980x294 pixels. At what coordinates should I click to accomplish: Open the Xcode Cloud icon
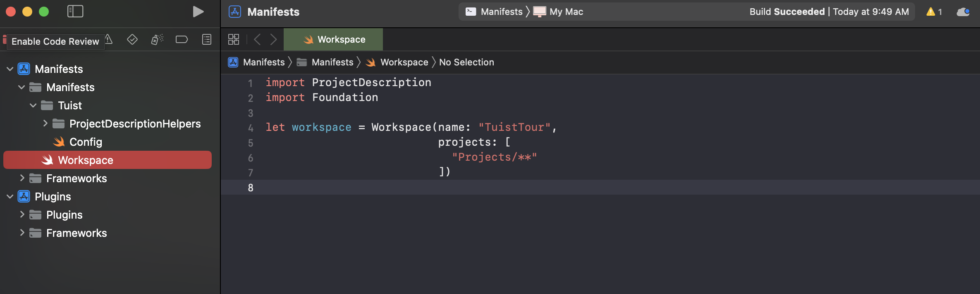click(963, 12)
